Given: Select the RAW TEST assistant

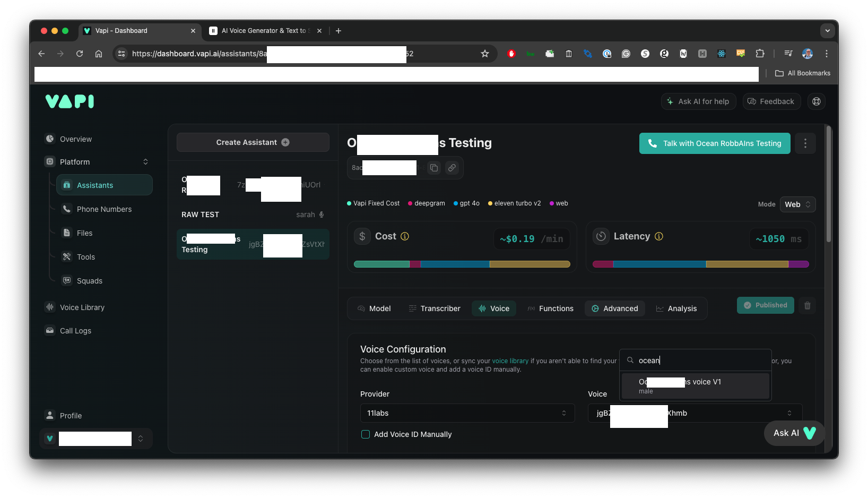Looking at the screenshot, I should pyautogui.click(x=253, y=214).
